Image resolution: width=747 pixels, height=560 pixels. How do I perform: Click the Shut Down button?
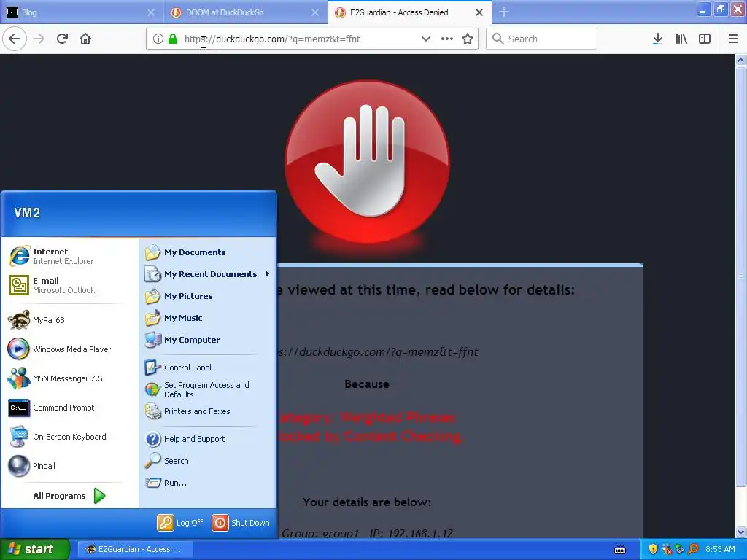(x=241, y=523)
